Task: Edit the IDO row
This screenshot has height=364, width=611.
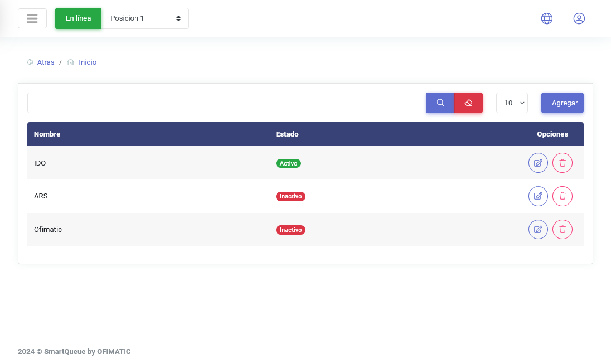Action: 538,163
